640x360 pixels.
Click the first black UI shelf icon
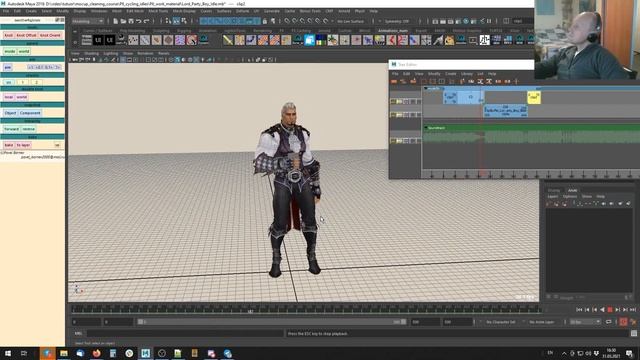pyautogui.click(x=98, y=40)
